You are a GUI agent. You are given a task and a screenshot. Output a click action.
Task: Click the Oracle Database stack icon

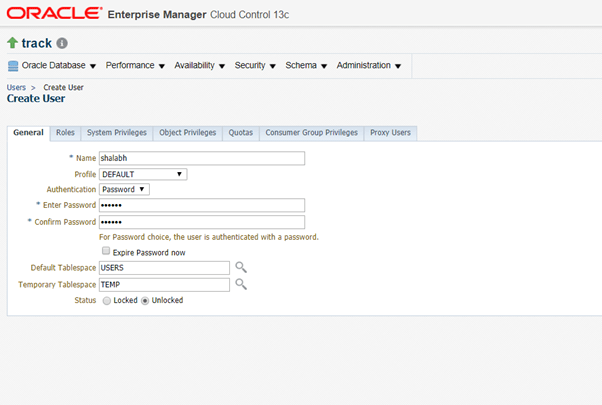coord(13,66)
